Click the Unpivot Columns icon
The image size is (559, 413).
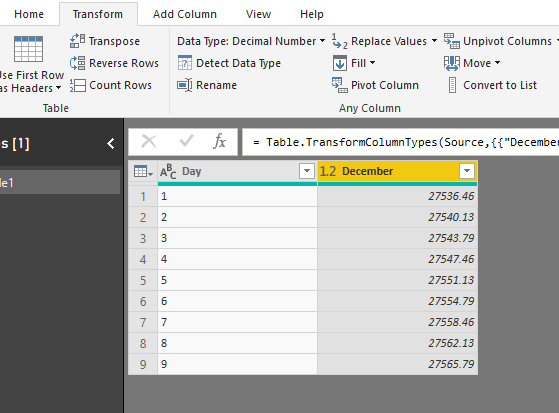click(452, 41)
